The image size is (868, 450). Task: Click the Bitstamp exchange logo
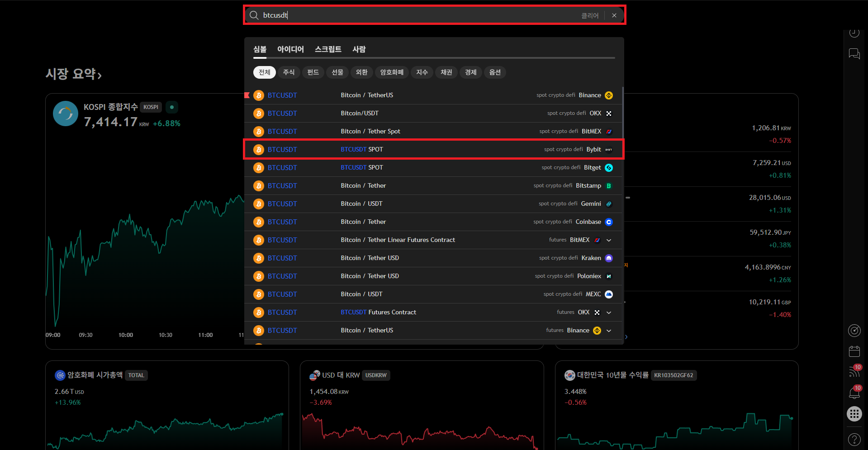[x=609, y=186]
